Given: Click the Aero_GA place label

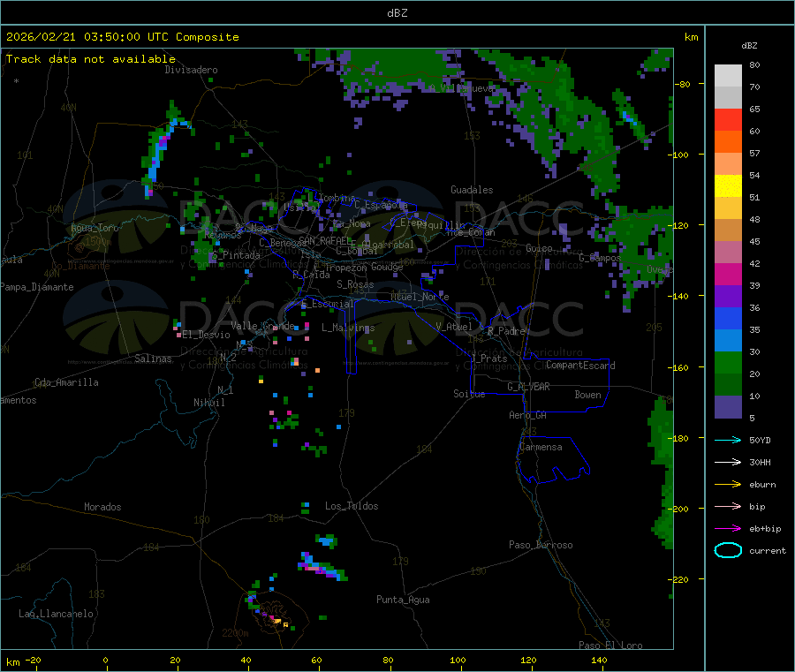Looking at the screenshot, I should tap(527, 415).
